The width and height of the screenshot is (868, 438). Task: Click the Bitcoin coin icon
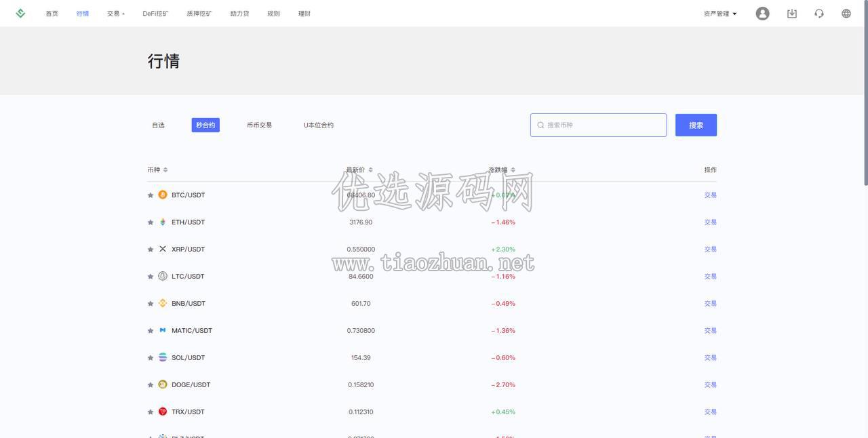[163, 195]
